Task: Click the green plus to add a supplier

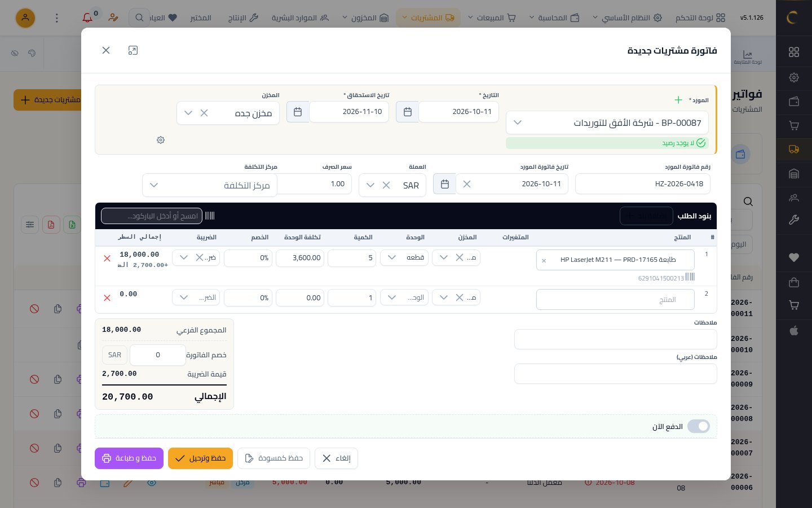Action: (678, 100)
